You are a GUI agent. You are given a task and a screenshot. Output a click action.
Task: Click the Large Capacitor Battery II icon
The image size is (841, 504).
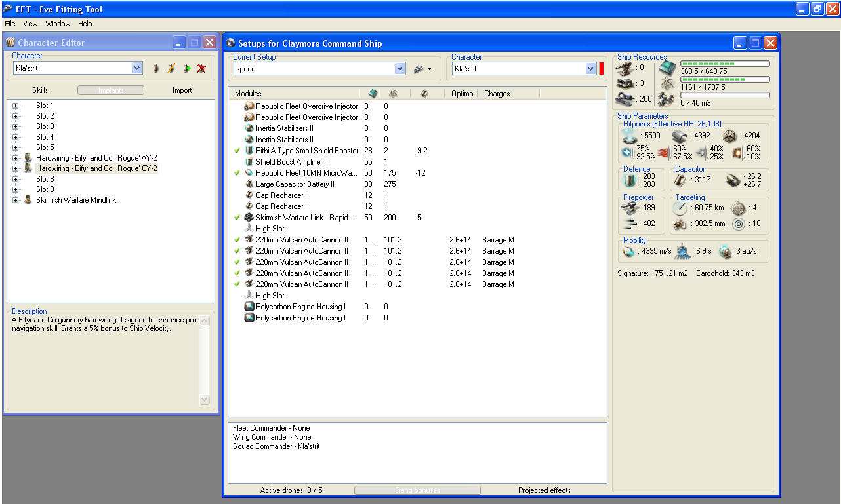pos(249,184)
